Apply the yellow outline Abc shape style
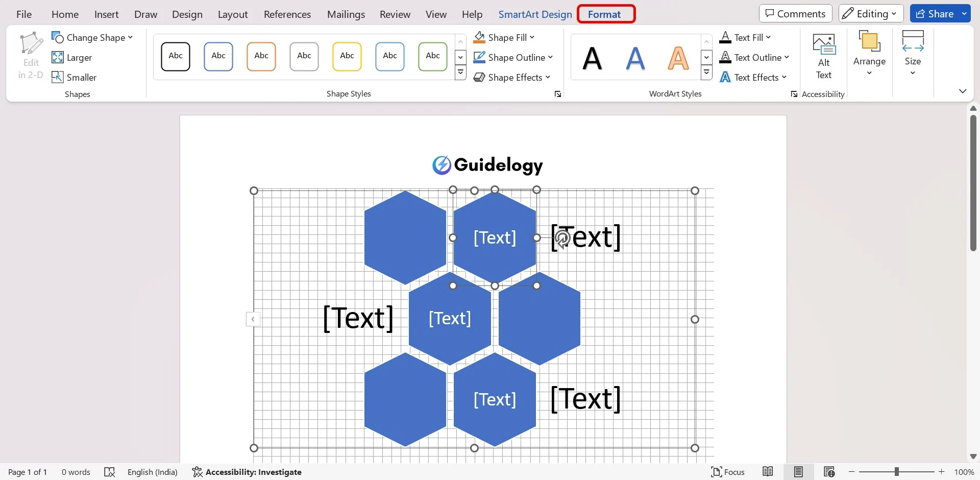Viewport: 980px width, 480px height. tap(347, 56)
